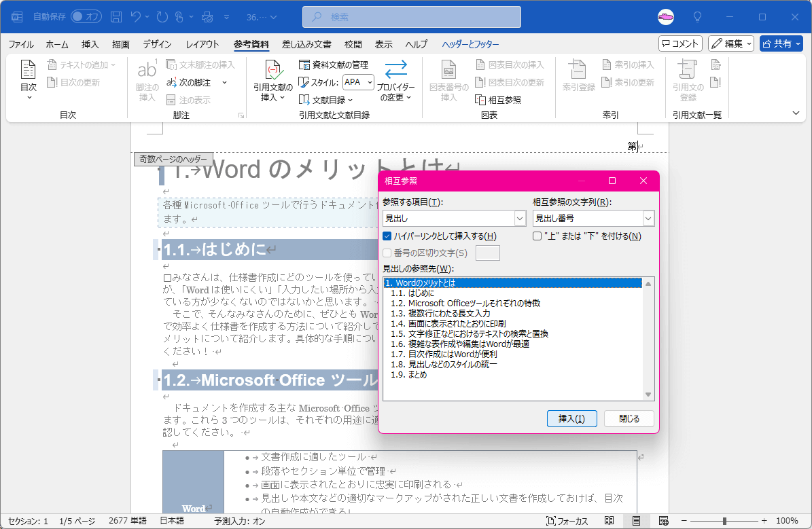Click the undo arrow icon
812x529 pixels.
pos(136,17)
